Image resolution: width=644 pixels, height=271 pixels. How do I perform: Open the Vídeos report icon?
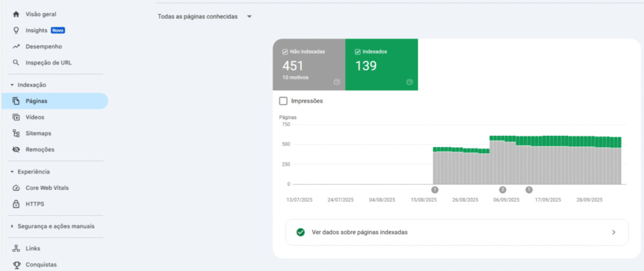(x=16, y=117)
